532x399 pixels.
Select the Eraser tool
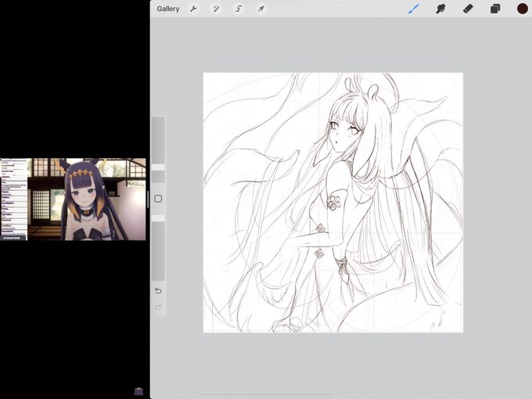pos(468,9)
